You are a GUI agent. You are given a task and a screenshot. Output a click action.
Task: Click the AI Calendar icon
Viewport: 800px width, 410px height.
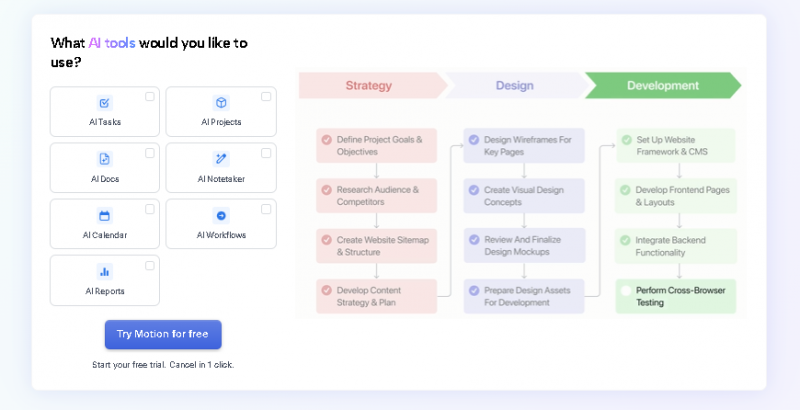coord(104,215)
